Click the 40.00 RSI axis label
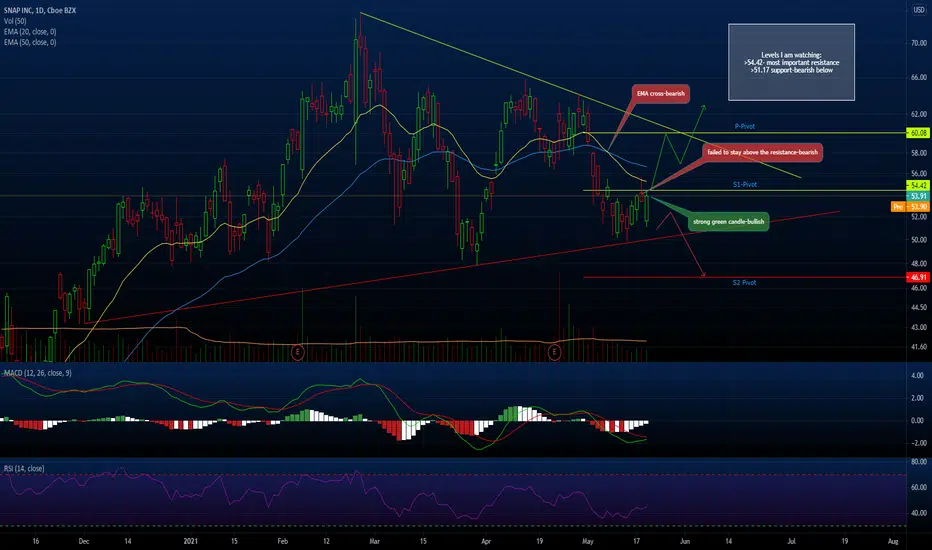Image resolution: width=932 pixels, height=550 pixels. (918, 513)
